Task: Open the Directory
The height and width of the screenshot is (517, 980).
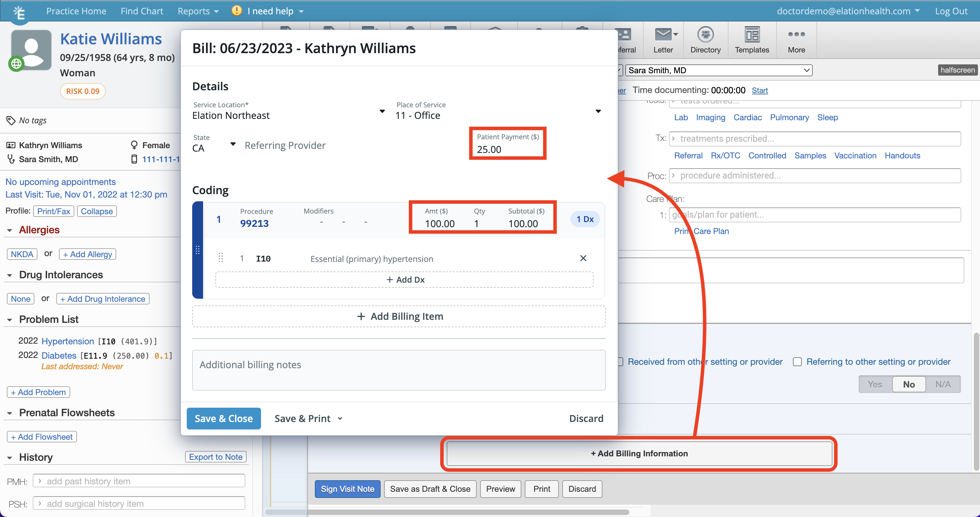Action: pos(705,40)
